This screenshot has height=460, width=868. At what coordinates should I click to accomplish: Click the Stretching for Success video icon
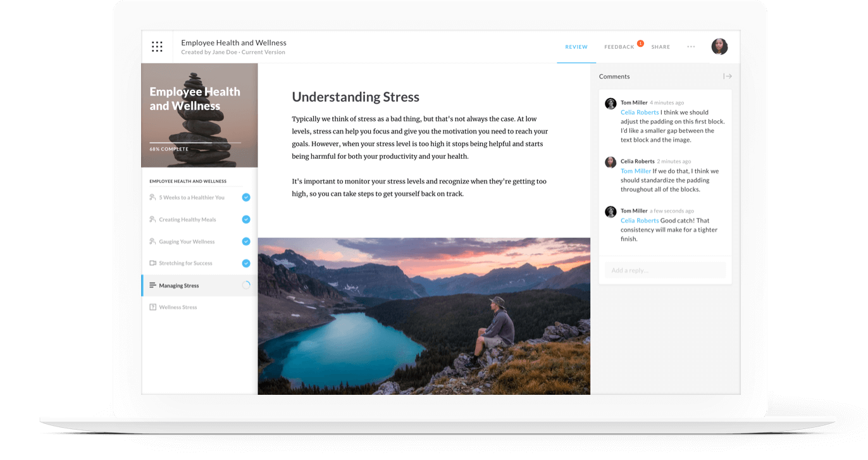click(152, 263)
